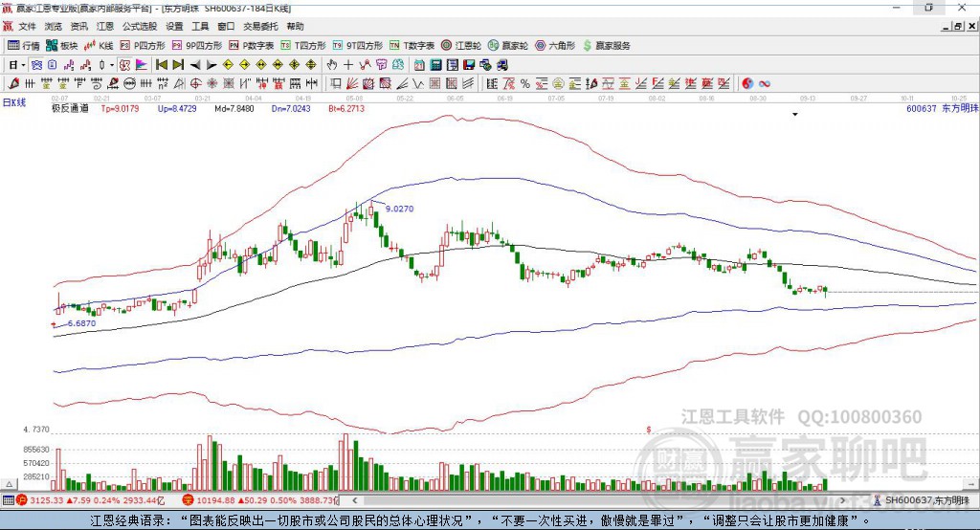Select the red target circle tool
Viewport: 980px width, 530px height.
pyautogui.click(x=195, y=84)
